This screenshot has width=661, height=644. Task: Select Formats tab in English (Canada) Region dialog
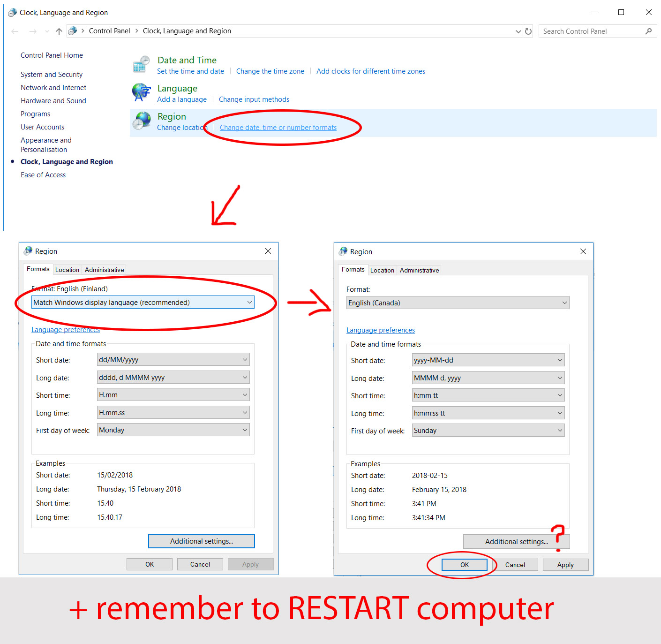(353, 270)
